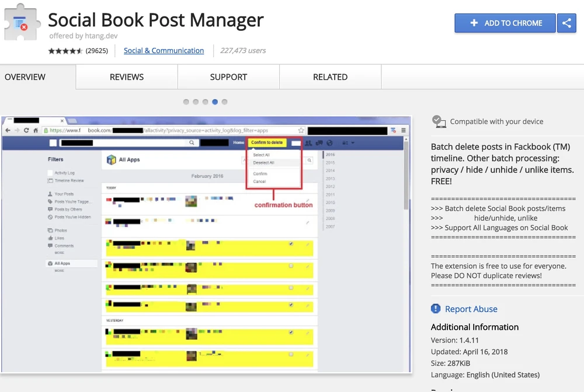The width and height of the screenshot is (584, 392).
Task: Select the second carousel dot
Action: click(x=196, y=102)
